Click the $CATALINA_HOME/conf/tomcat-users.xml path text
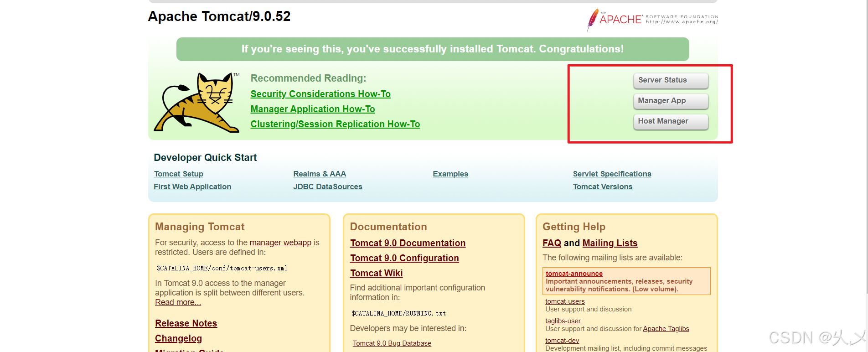The image size is (868, 352). (222, 268)
